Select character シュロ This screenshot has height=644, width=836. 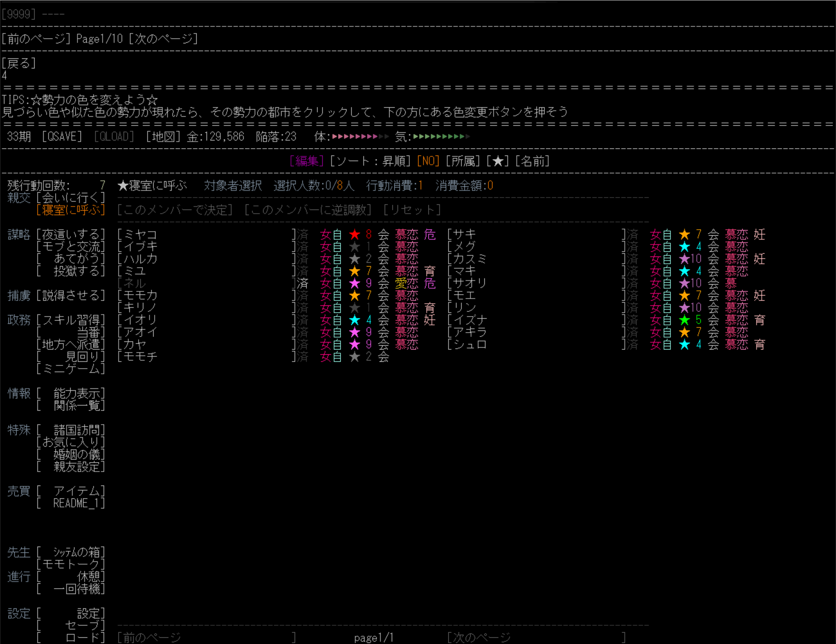(x=537, y=344)
